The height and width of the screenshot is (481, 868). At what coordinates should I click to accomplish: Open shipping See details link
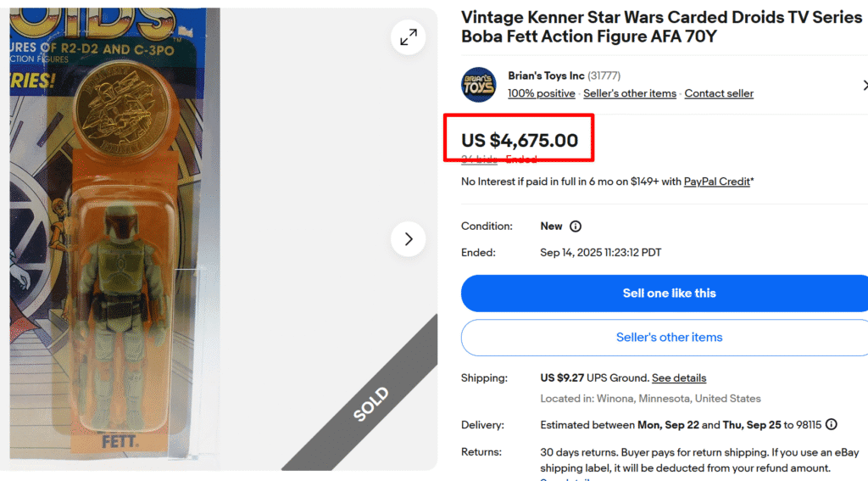click(678, 378)
